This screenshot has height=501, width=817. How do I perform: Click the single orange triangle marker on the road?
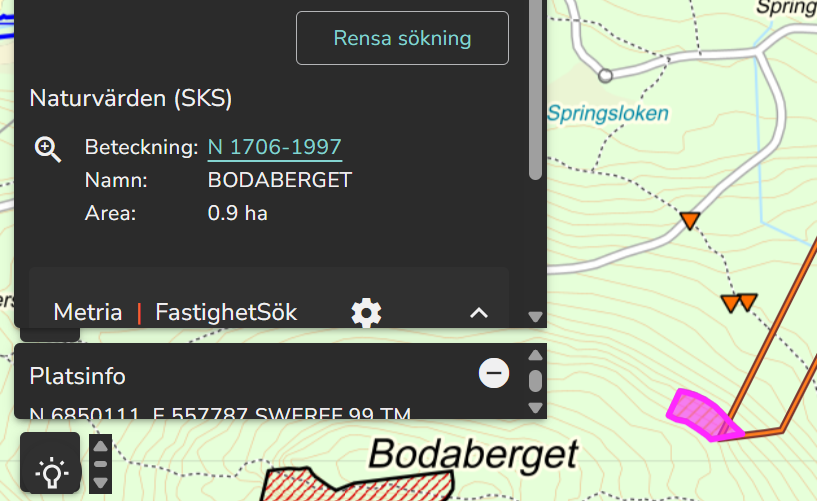[x=689, y=220]
